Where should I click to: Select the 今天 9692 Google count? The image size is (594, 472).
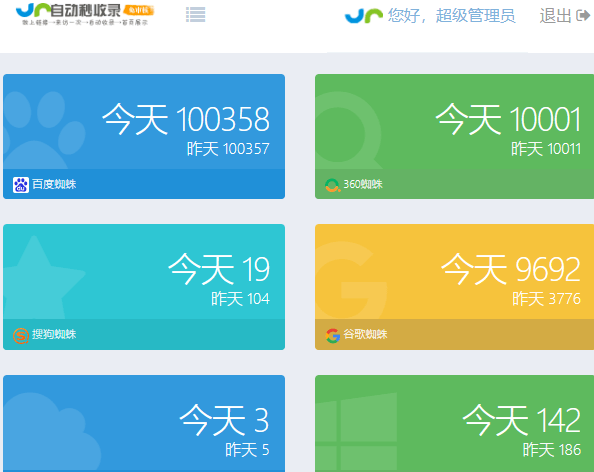click(x=511, y=269)
